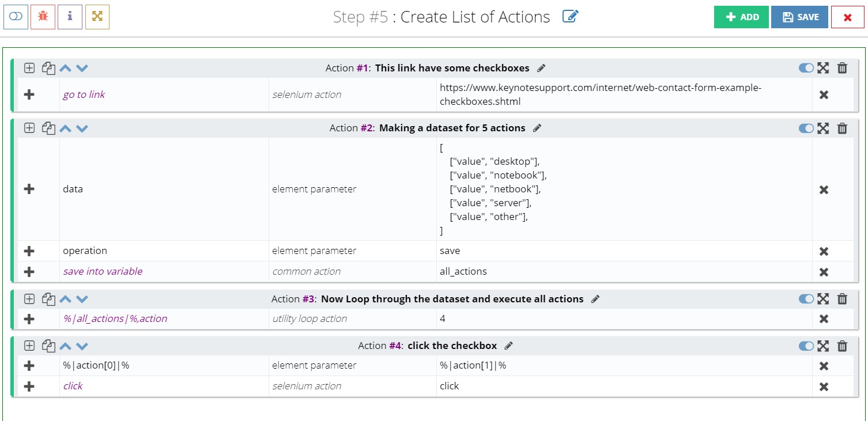Move Action #2 up with chevron

point(66,128)
